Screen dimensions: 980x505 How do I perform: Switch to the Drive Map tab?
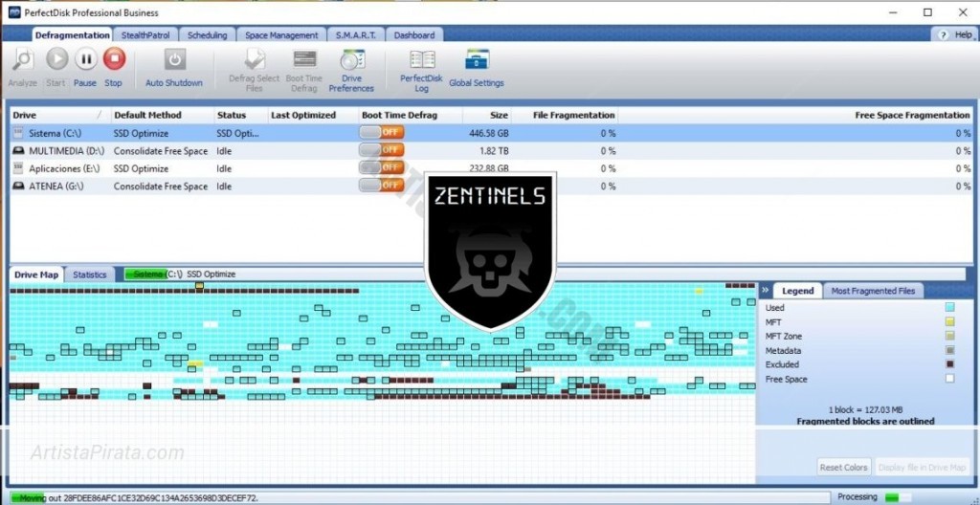pyautogui.click(x=36, y=274)
